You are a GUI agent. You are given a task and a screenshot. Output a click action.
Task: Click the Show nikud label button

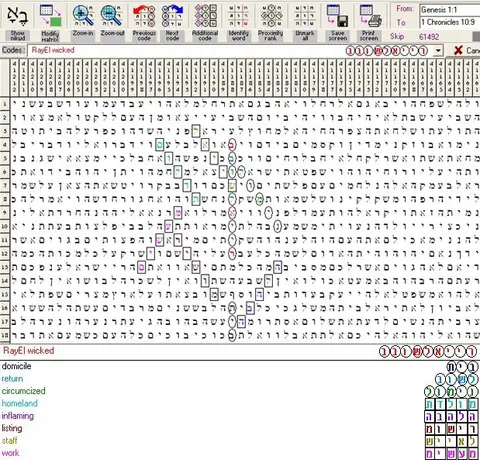coord(17,36)
